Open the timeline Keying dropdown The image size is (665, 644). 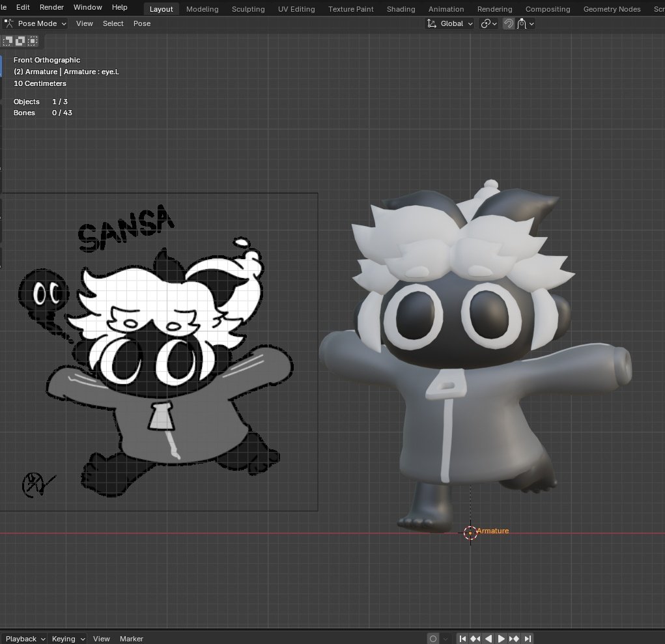click(68, 639)
